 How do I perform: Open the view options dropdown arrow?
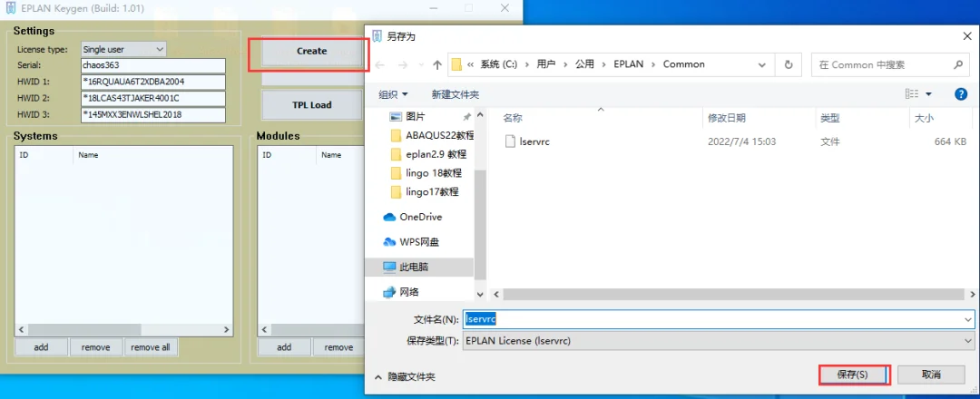[x=928, y=94]
